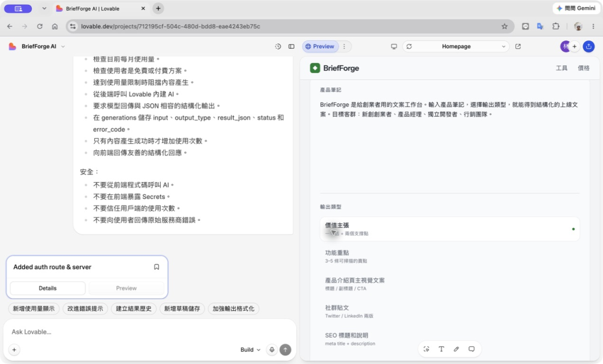The width and height of the screenshot is (603, 364).
Task: Switch device view with monitor icon
Action: pyautogui.click(x=394, y=46)
